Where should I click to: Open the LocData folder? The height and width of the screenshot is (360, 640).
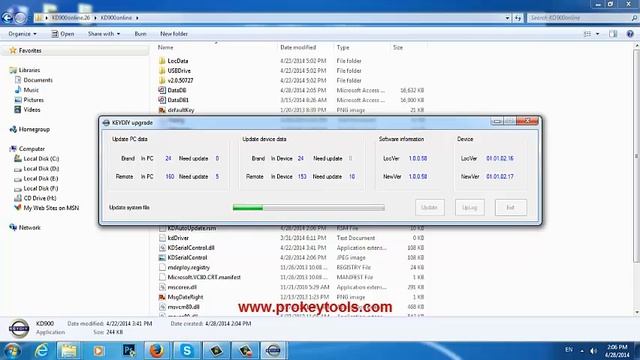coord(178,61)
